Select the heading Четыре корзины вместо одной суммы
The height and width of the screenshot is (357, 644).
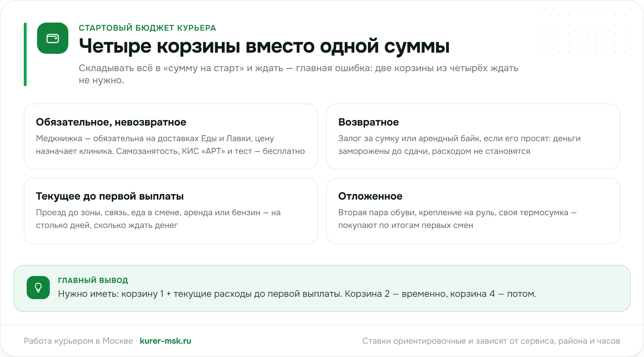(264, 46)
